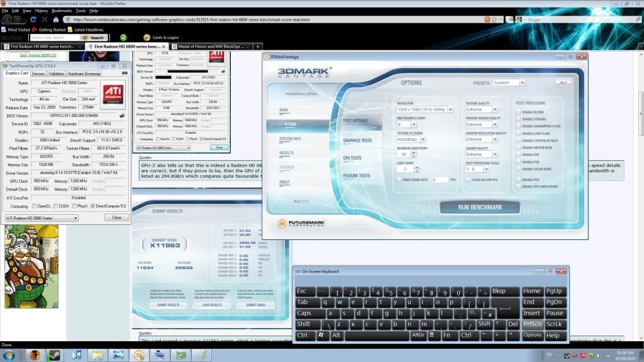
Task: Enable Disable Bloom checkbox
Action: (518, 112)
